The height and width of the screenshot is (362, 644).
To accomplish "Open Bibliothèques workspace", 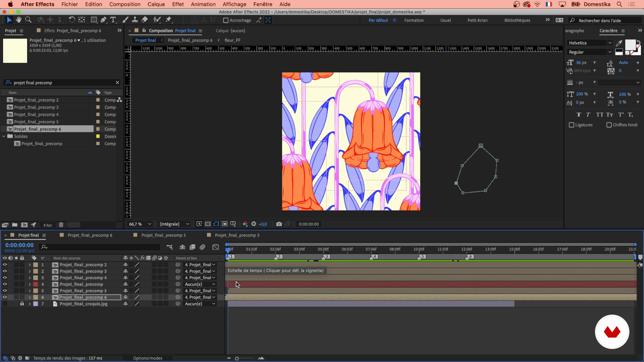I will (517, 20).
